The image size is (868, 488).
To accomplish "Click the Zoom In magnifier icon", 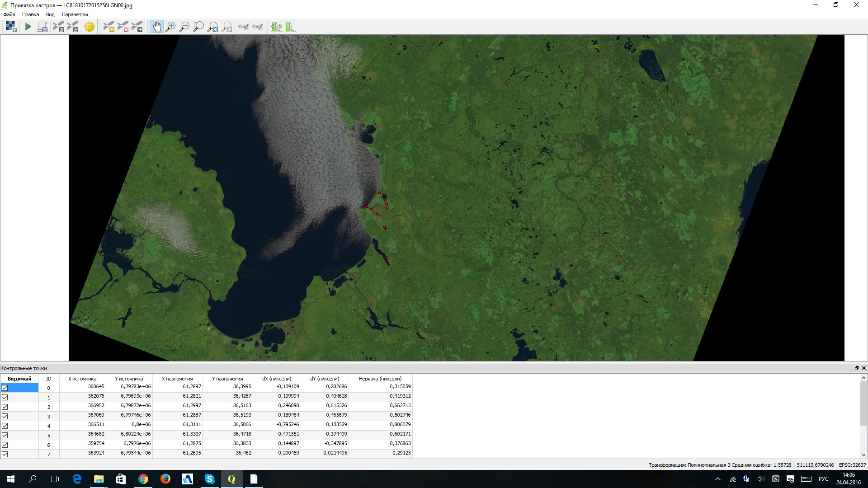I will (x=170, y=27).
